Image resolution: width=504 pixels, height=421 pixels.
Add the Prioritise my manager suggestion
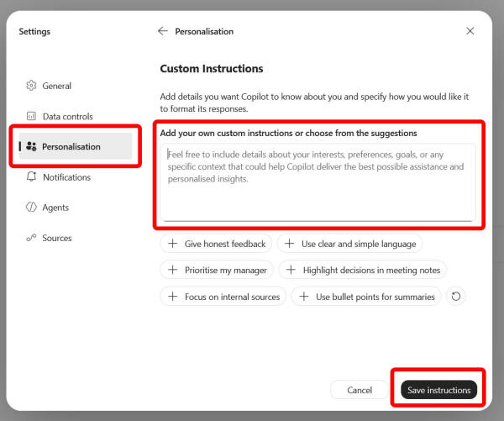coord(217,270)
